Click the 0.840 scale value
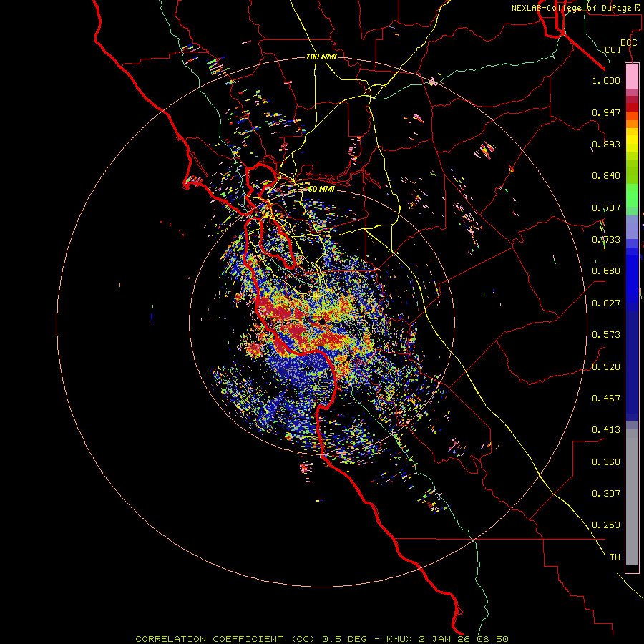 click(x=606, y=176)
